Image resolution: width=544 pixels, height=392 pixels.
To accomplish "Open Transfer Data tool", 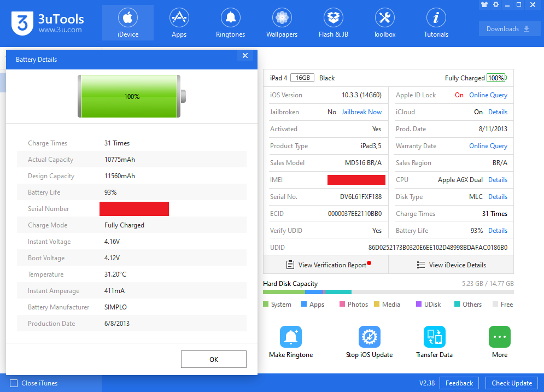I will 434,342.
